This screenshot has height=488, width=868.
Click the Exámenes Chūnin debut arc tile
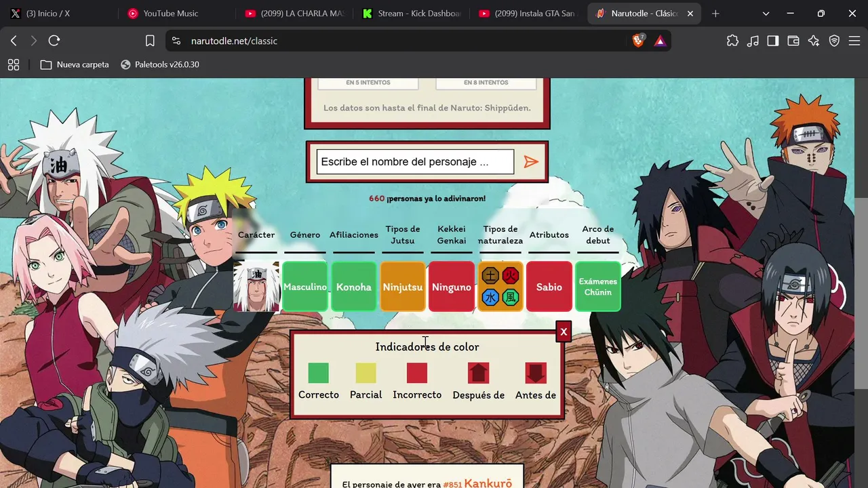point(598,287)
